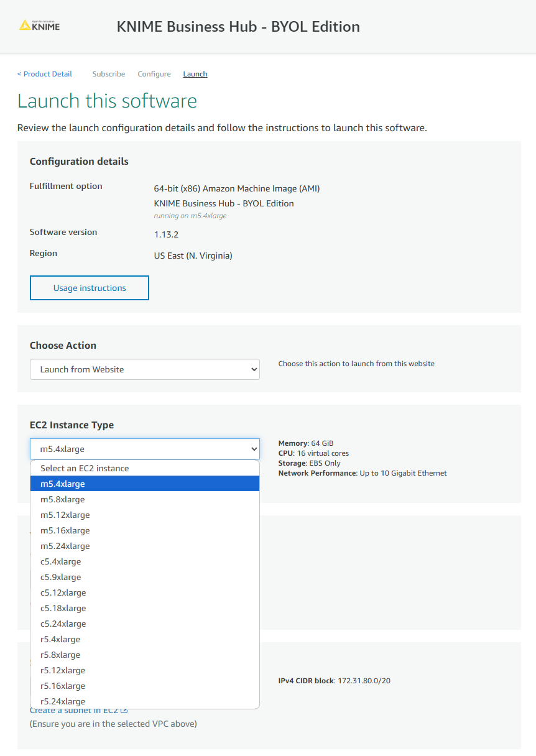Choose the r5.16xlarge instance option
The image size is (536, 756).
[145, 686]
